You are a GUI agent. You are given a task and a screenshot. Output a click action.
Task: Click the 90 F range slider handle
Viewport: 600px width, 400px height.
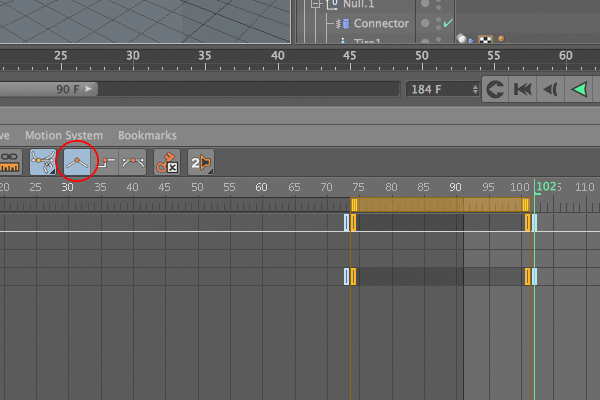tap(48, 90)
